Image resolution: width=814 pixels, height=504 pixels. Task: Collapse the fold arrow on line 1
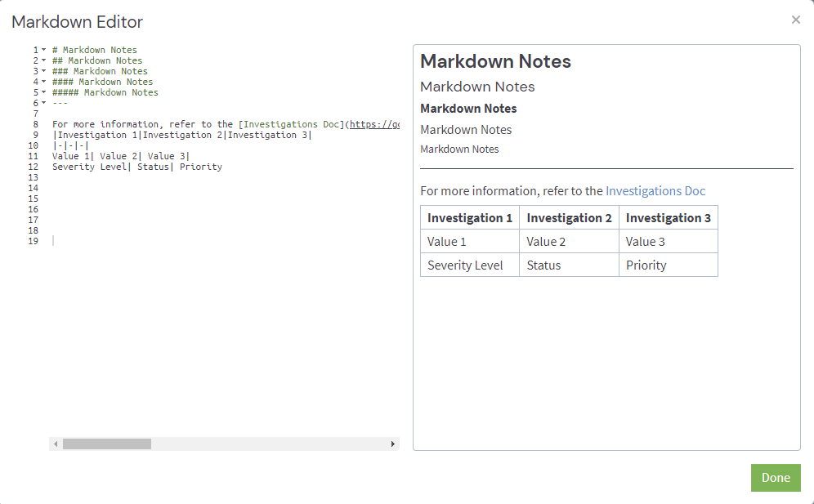pos(44,49)
